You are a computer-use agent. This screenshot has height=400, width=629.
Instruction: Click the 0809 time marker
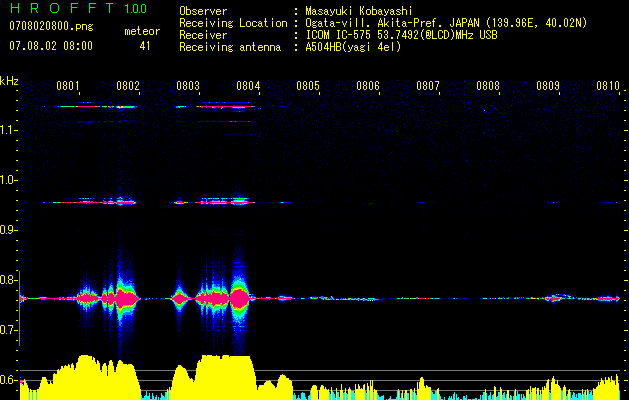pyautogui.click(x=548, y=86)
